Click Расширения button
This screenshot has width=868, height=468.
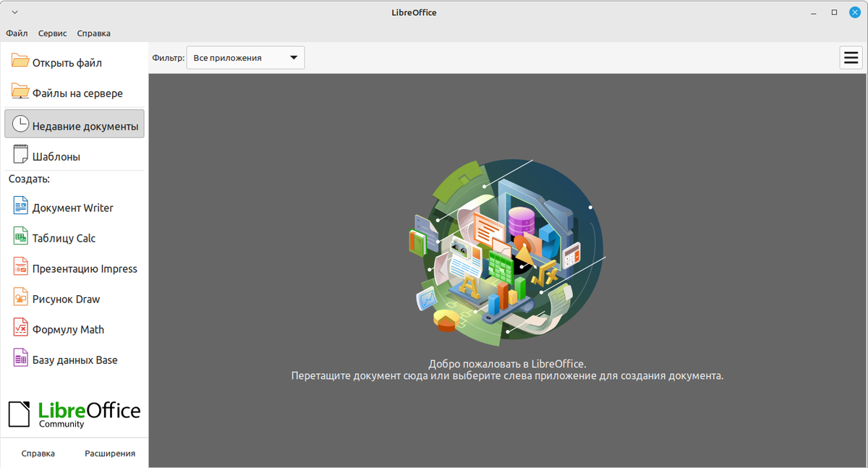[110, 454]
